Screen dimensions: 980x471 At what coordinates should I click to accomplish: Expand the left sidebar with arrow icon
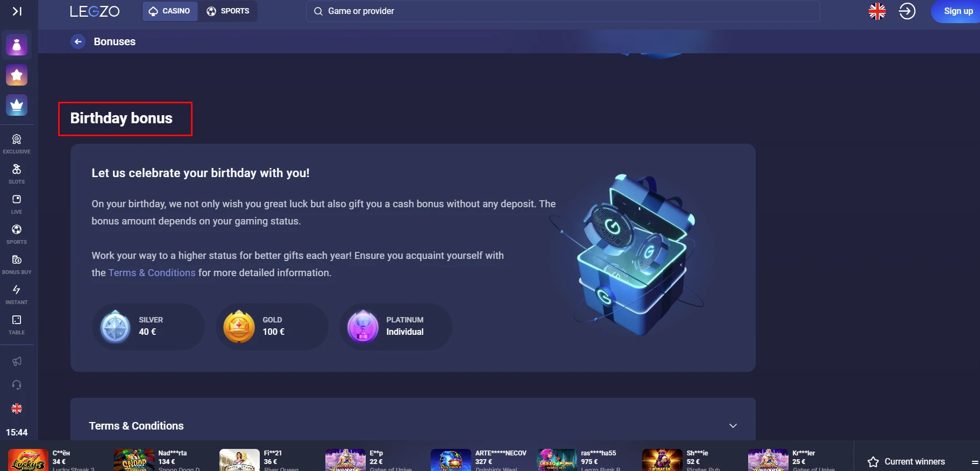(17, 11)
